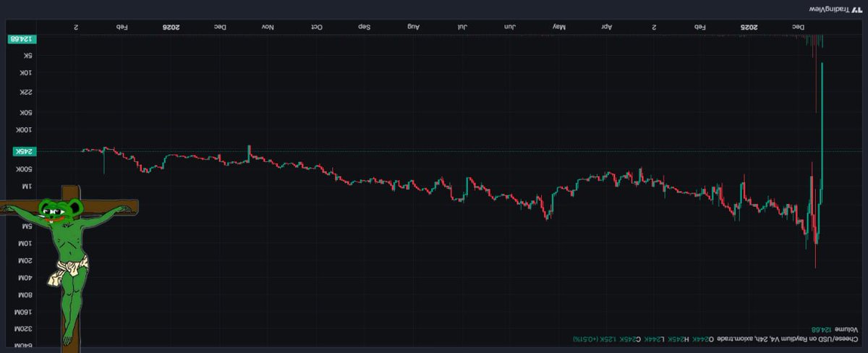This screenshot has height=353, width=868.
Task: Click the crucified Pepe frog image
Action: point(69,268)
